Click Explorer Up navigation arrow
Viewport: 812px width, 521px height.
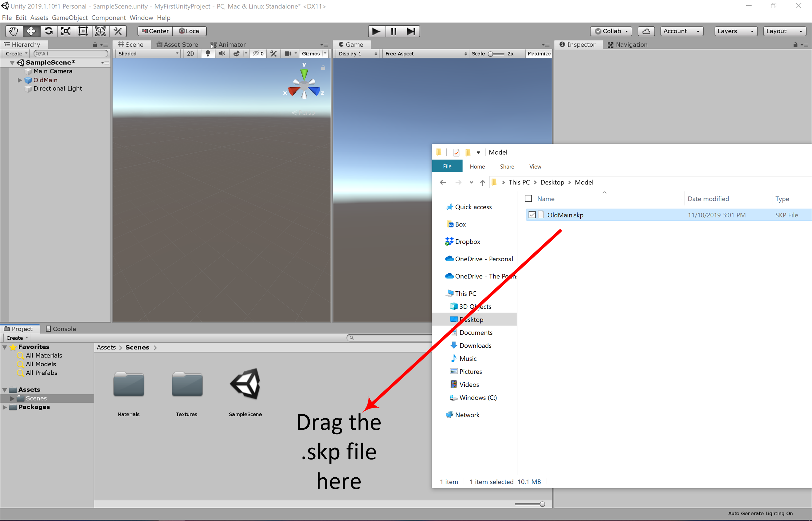(482, 183)
